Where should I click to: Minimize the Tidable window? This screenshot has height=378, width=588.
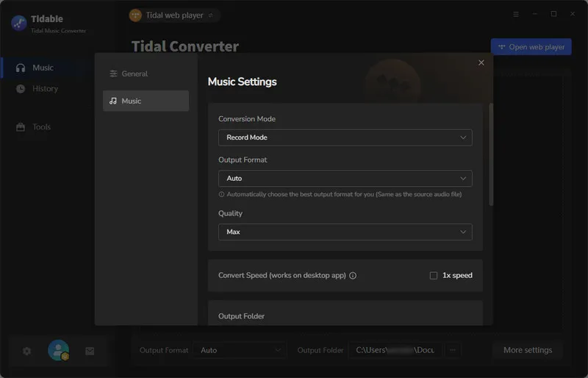(535, 14)
